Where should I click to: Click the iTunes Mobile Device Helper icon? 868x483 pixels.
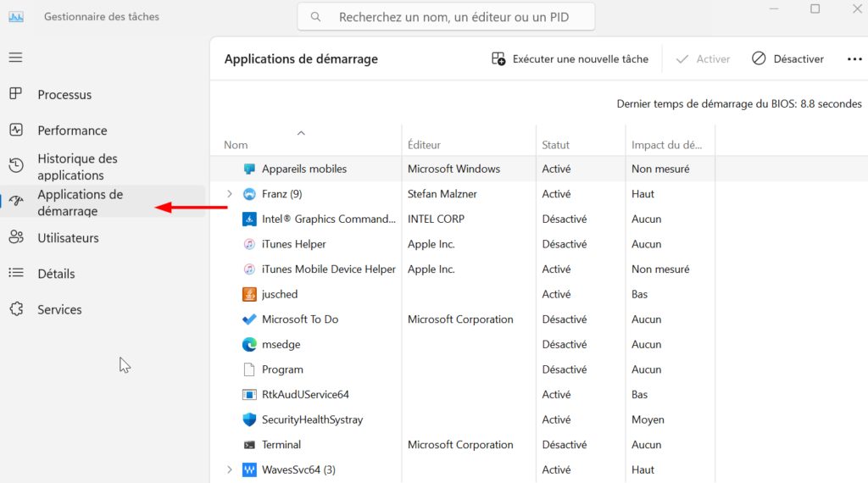pyautogui.click(x=250, y=269)
